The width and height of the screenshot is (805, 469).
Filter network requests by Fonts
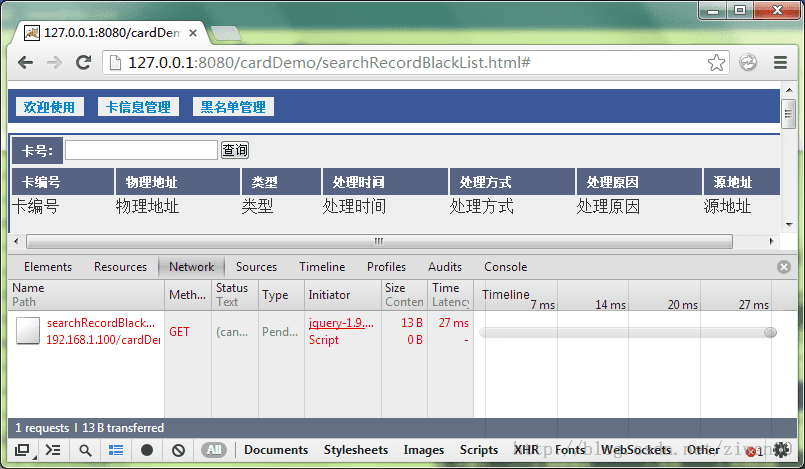tap(570, 450)
